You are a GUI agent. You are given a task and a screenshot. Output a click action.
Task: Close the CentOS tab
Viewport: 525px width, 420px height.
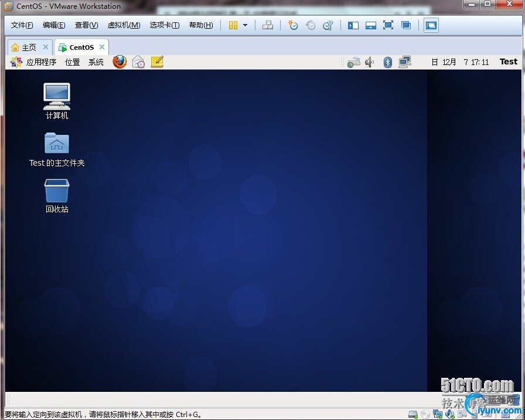coord(102,47)
